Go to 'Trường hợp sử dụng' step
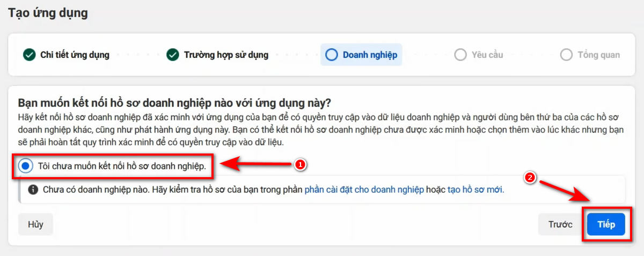The height and width of the screenshot is (256, 644). pos(217,55)
